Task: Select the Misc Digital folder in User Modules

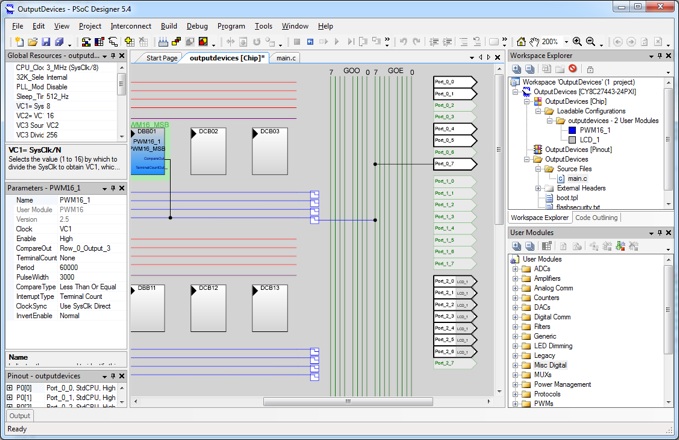Action: (550, 365)
